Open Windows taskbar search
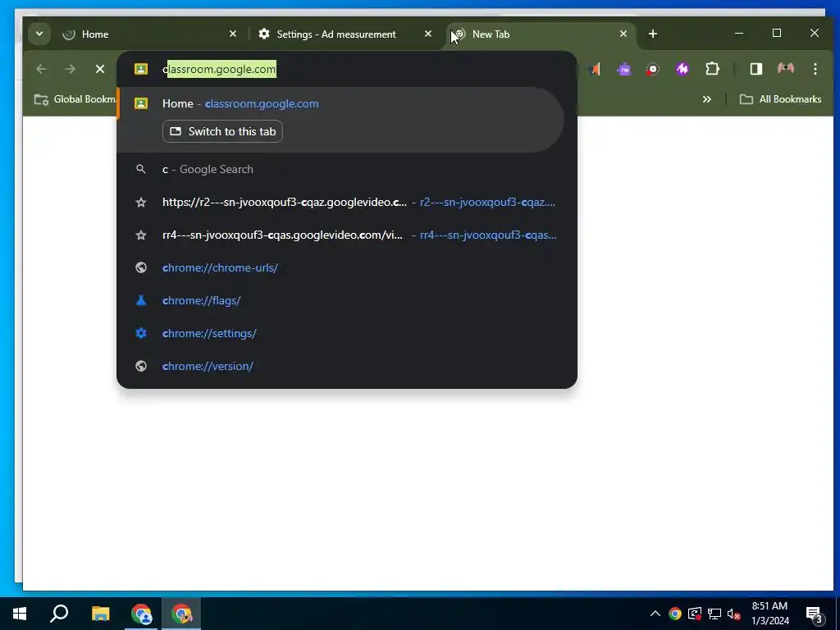This screenshot has width=840, height=630. (x=59, y=614)
